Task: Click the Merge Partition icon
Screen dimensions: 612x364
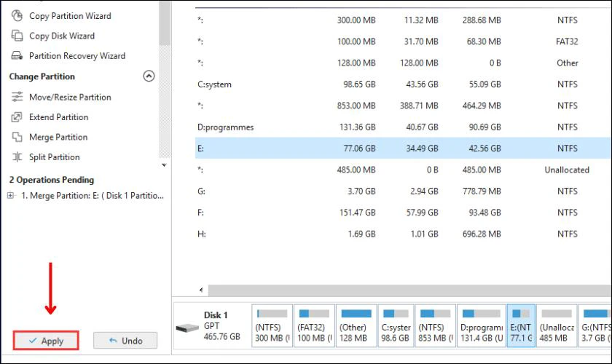Action: [17, 137]
